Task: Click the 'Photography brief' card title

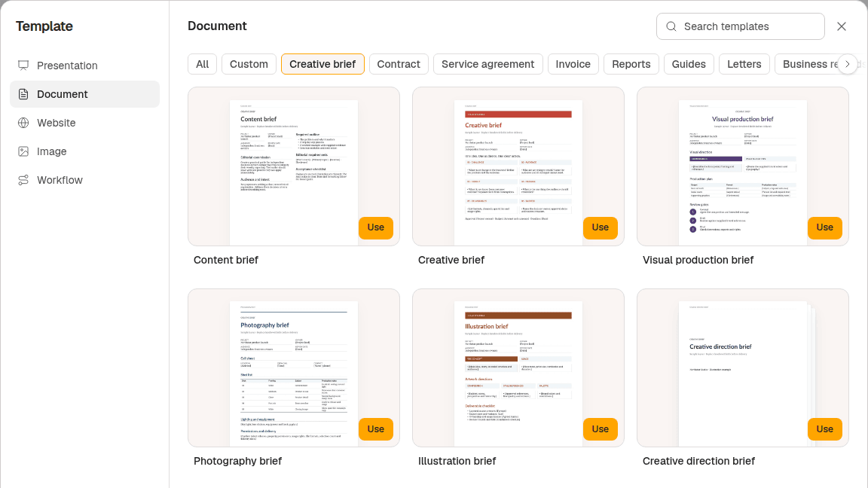Action: pos(237,461)
